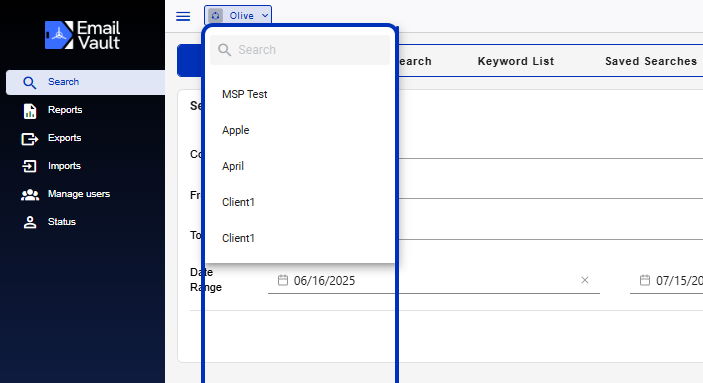Open the Olive client dropdown
Viewport: 703px width, 383px height.
(x=238, y=16)
